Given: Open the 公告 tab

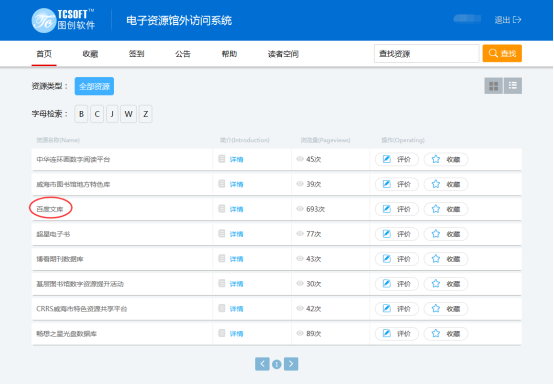Looking at the screenshot, I should pyautogui.click(x=183, y=54).
